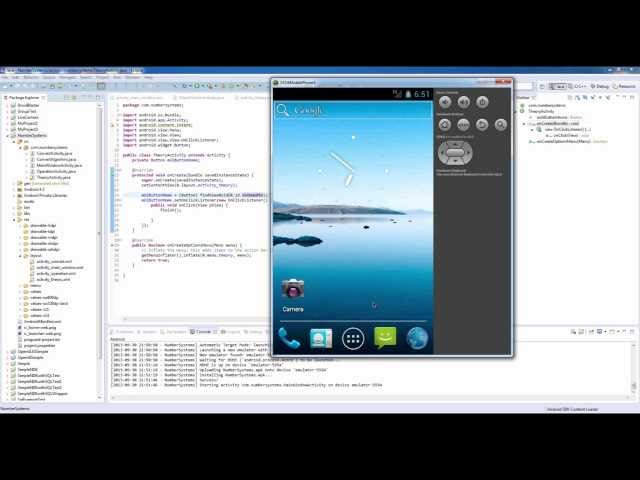Open activity_operation.xml in layout folder

[56, 273]
